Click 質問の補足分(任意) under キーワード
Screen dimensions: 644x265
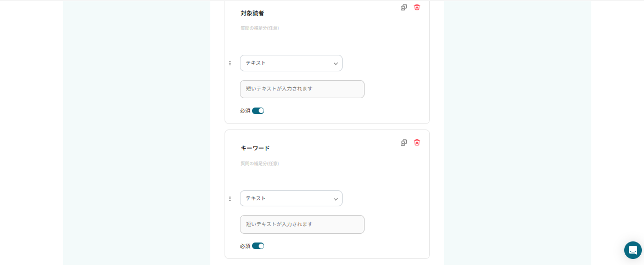[x=260, y=163]
